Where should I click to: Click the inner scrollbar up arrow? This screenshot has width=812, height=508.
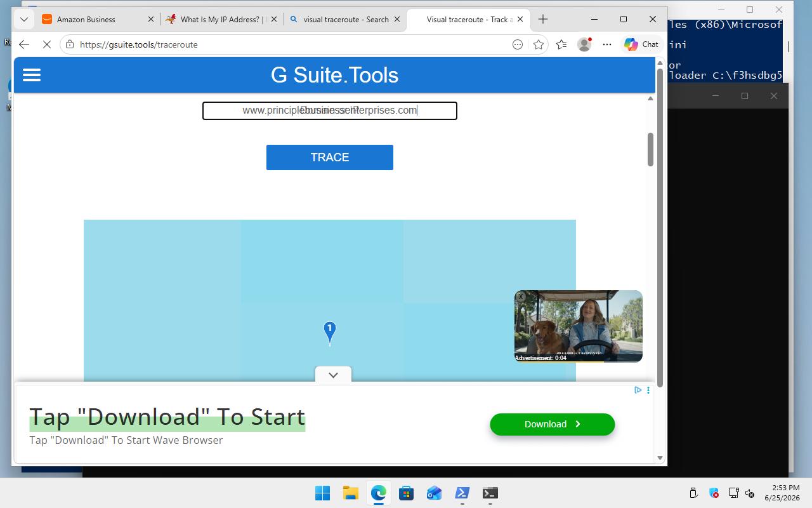(650, 98)
